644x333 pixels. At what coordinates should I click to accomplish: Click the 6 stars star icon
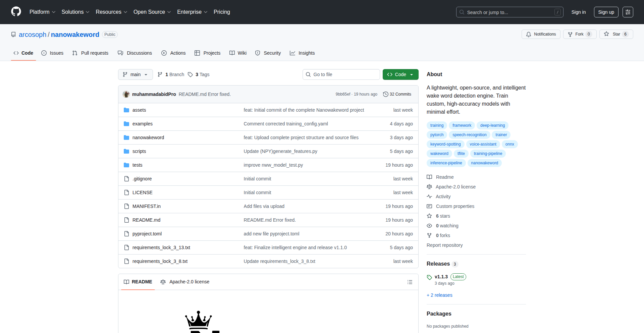pos(429,216)
